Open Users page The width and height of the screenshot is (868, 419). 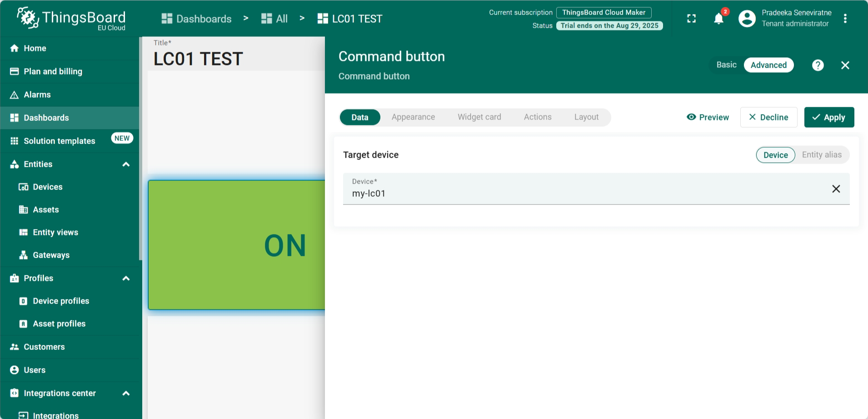pos(70,370)
